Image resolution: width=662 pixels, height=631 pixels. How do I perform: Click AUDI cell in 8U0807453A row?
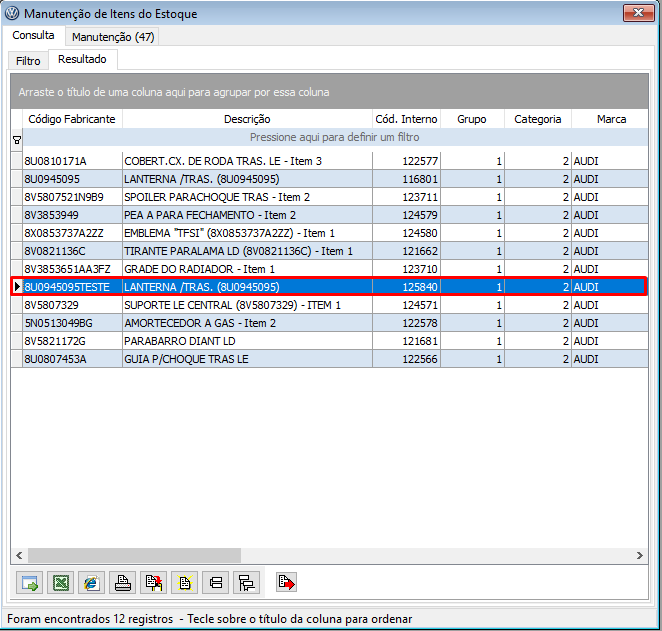coord(610,359)
